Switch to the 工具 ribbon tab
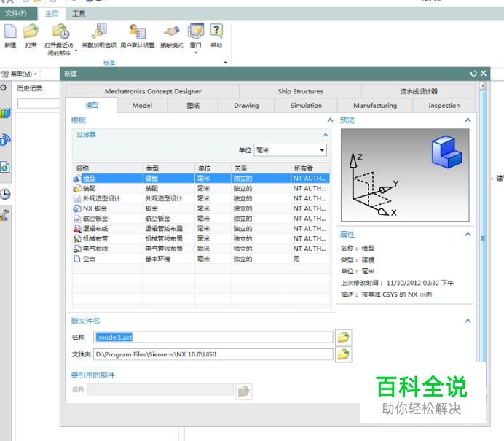 click(x=79, y=14)
